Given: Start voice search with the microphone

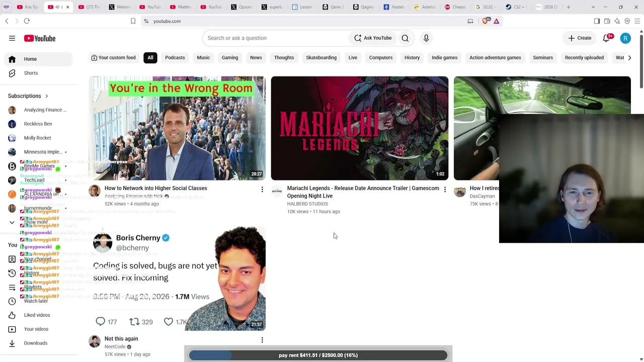Looking at the screenshot, I should (426, 38).
